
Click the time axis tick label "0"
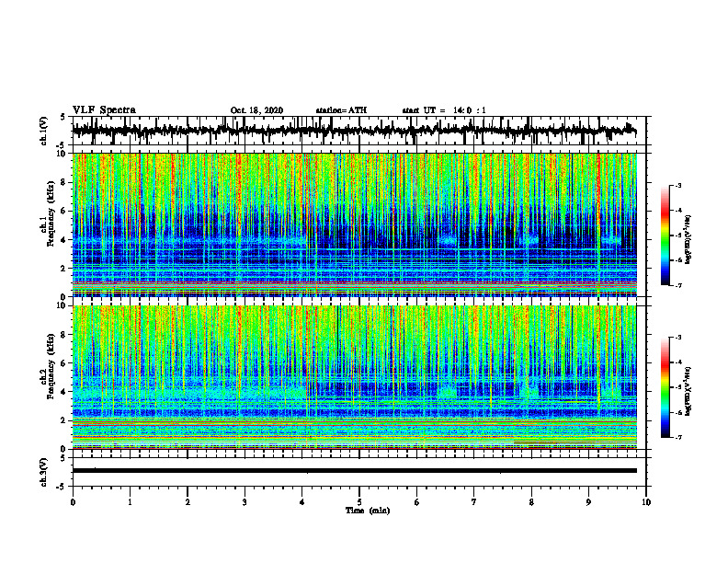(x=73, y=502)
